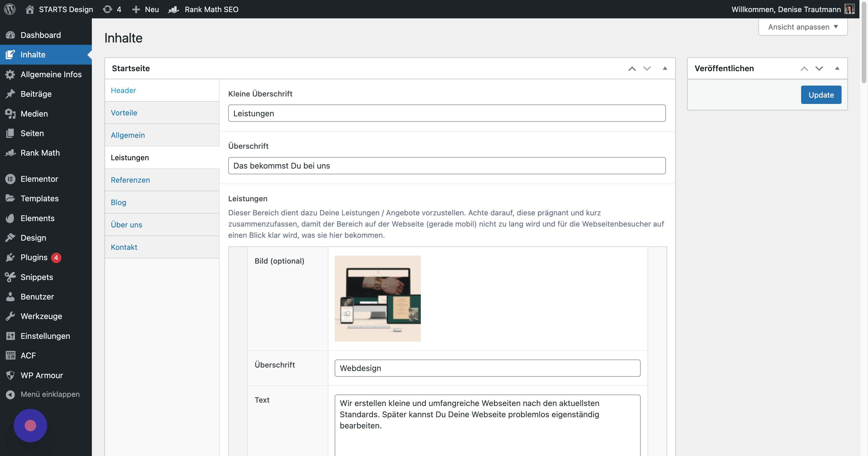Click the Plugins plug icon

[x=10, y=257]
